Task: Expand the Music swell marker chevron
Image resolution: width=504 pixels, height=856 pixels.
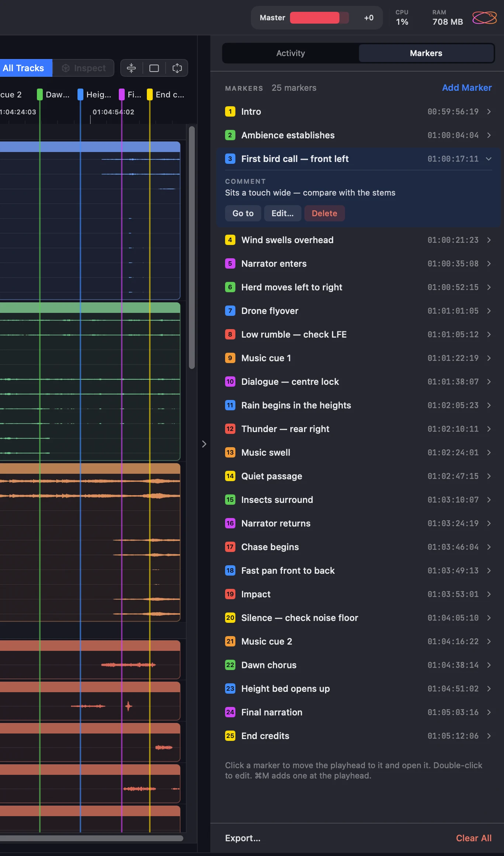Action: (x=489, y=452)
